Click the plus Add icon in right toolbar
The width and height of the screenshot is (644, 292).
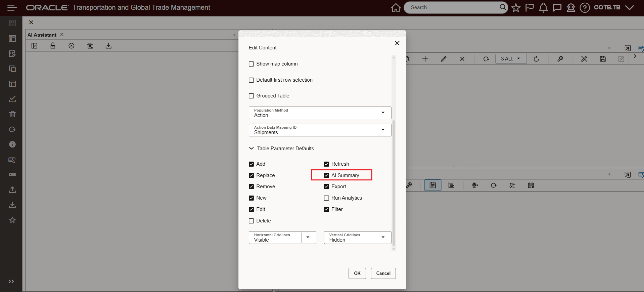(425, 59)
